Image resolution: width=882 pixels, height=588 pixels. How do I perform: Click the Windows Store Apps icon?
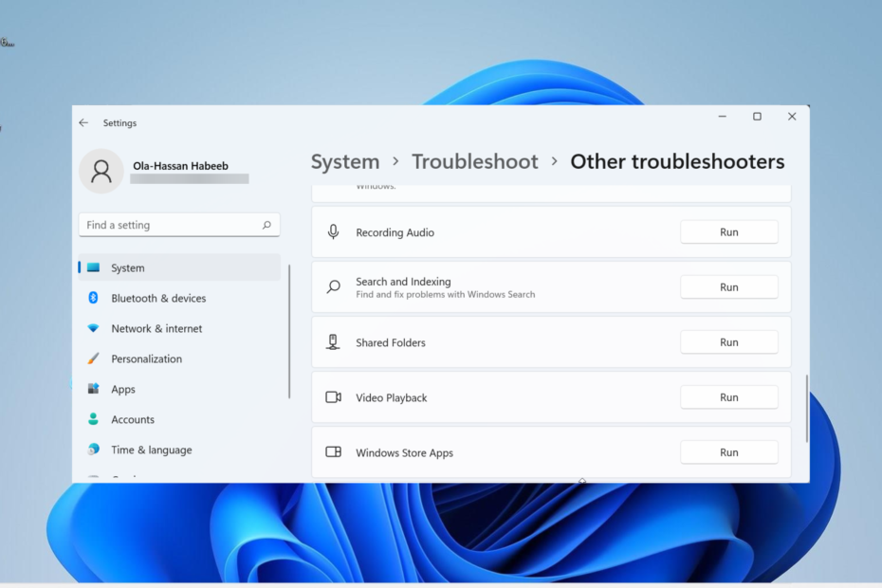pos(334,451)
